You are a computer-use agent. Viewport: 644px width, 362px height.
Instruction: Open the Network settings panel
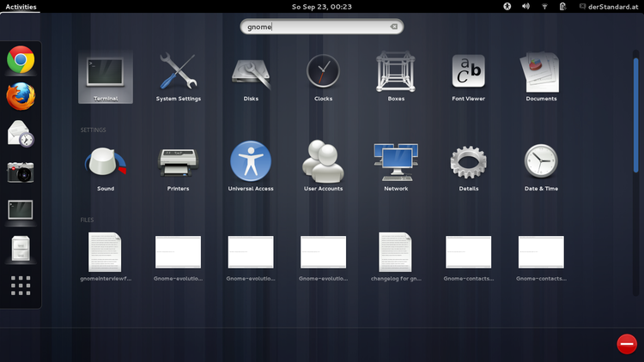pyautogui.click(x=396, y=165)
